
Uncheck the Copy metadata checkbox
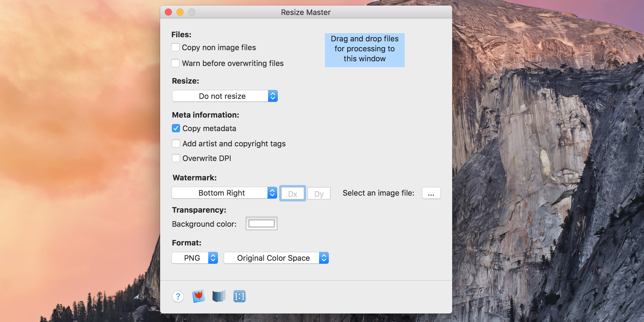(x=176, y=128)
